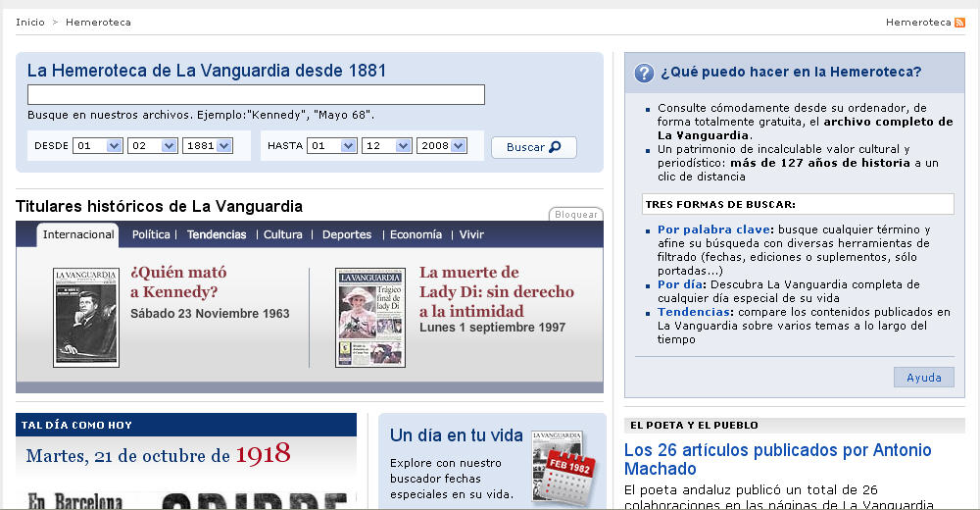
Task: Click the date Martes, 21 de octubre de 1918
Action: 158,454
